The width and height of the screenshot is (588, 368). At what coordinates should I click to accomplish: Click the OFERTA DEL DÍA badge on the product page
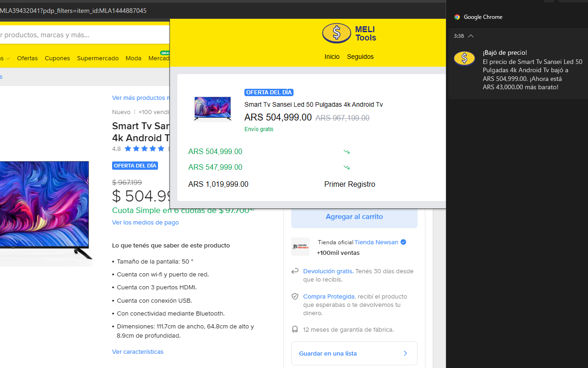pyautogui.click(x=135, y=166)
